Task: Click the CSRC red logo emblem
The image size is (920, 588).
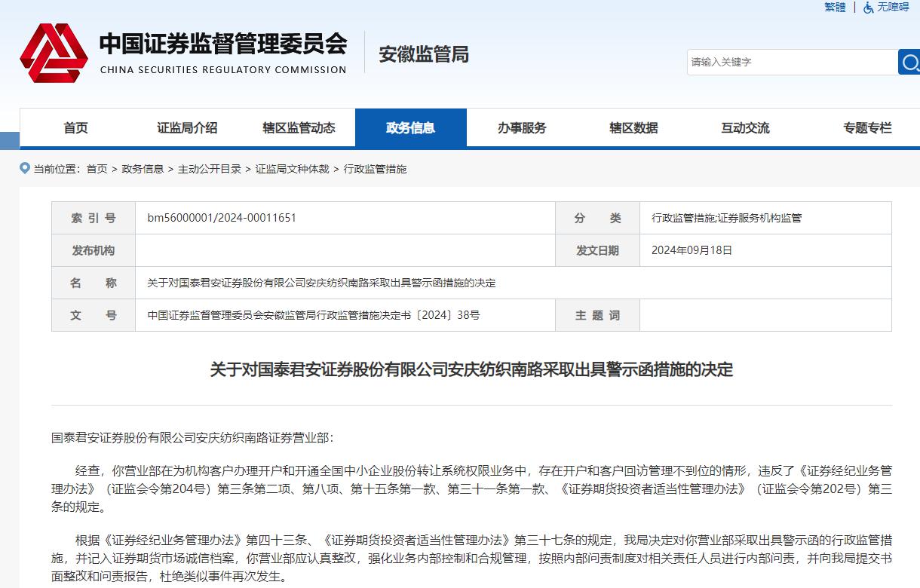Action: [x=54, y=53]
